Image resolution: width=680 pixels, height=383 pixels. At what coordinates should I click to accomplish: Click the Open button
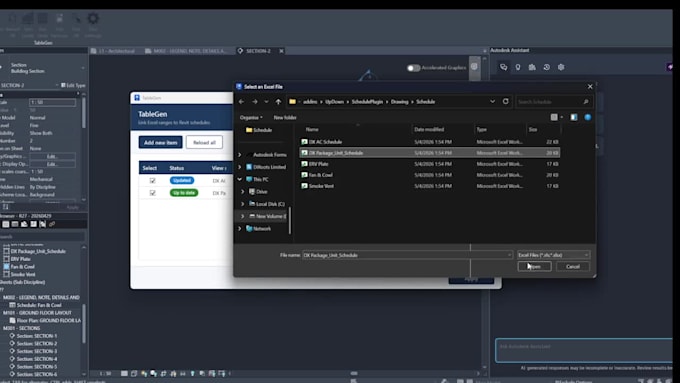pos(534,266)
